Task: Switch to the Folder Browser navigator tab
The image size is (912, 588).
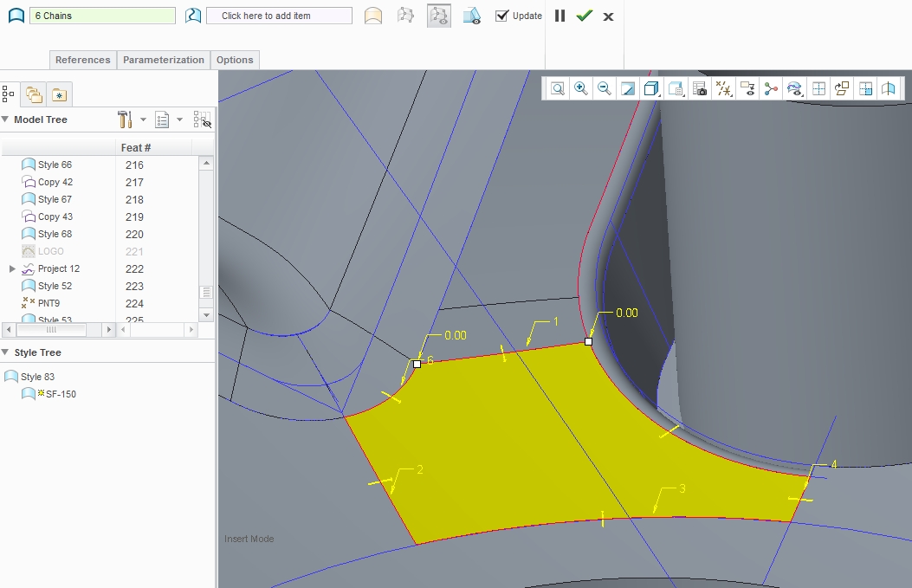Action: [x=34, y=94]
